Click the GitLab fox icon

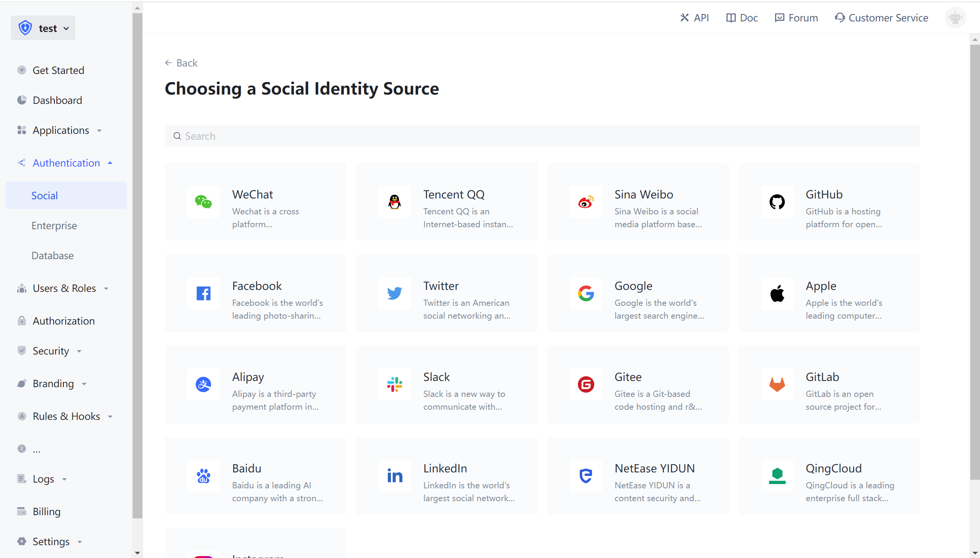click(777, 384)
